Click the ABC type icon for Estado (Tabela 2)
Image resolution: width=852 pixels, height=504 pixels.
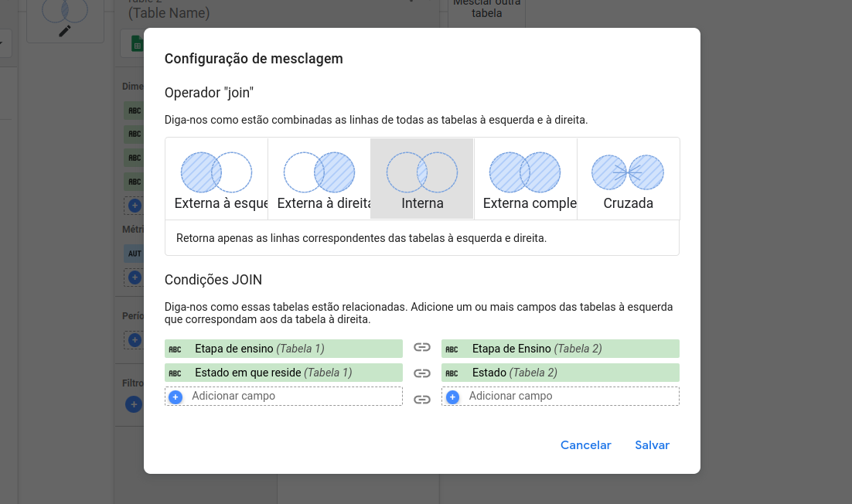[452, 373]
